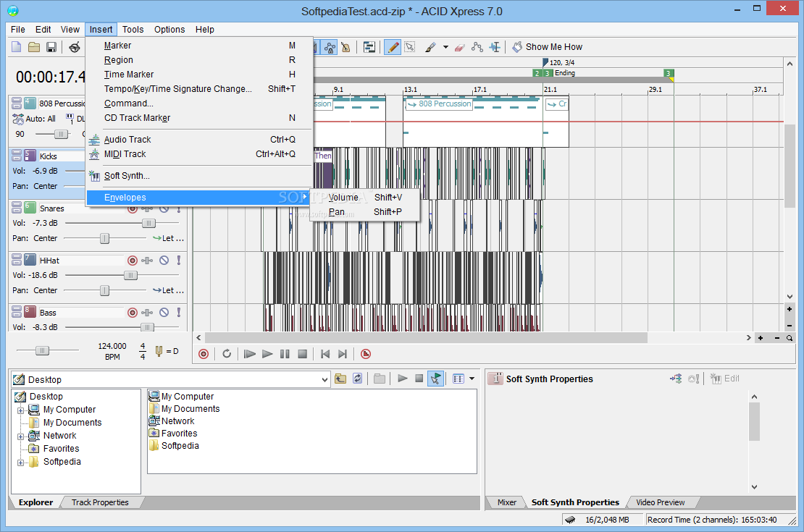Click the Snares track color icon
Image resolution: width=804 pixels, height=532 pixels.
coord(30,208)
